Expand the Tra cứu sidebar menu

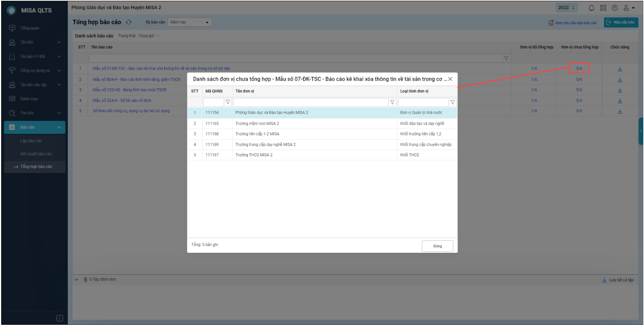(x=59, y=113)
